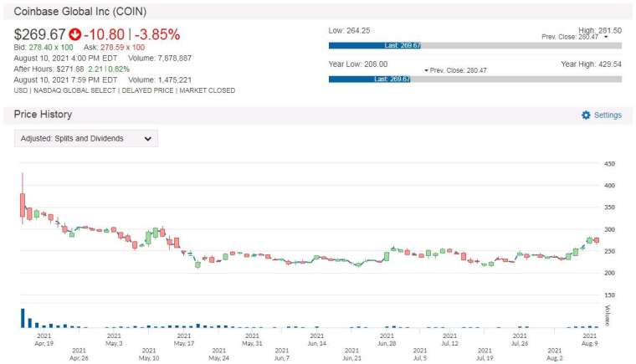Click the 150 price axis label
Image resolution: width=636 pixels, height=364 pixels.
click(609, 295)
